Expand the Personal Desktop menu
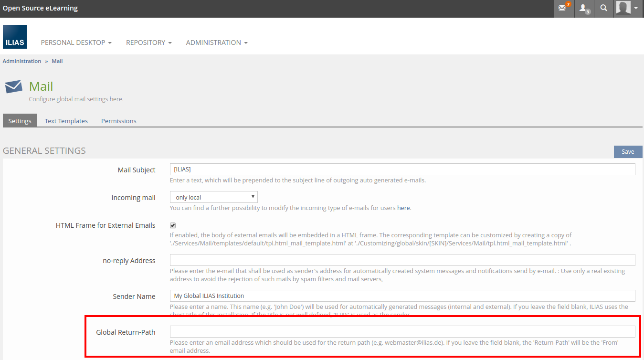644x360 pixels. click(x=76, y=42)
